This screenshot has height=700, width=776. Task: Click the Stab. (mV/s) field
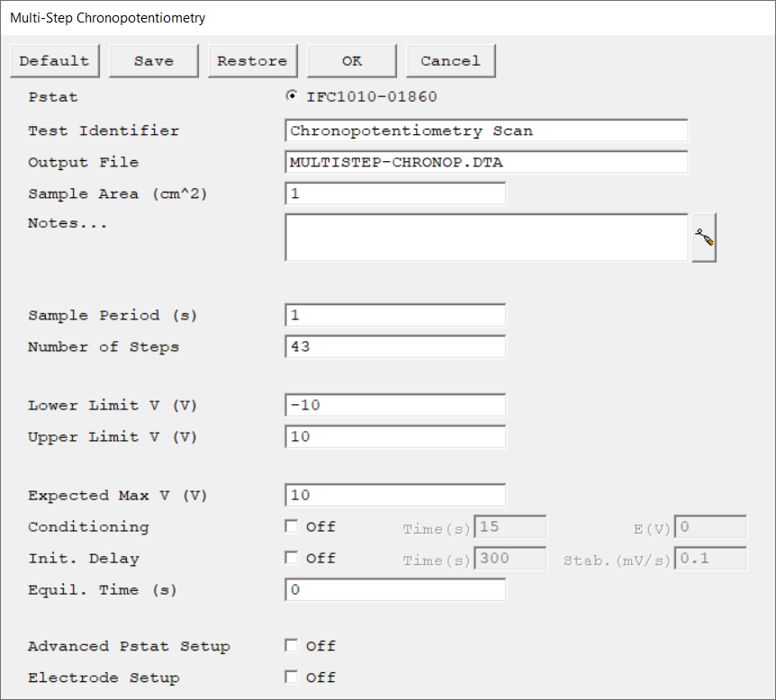click(x=710, y=558)
